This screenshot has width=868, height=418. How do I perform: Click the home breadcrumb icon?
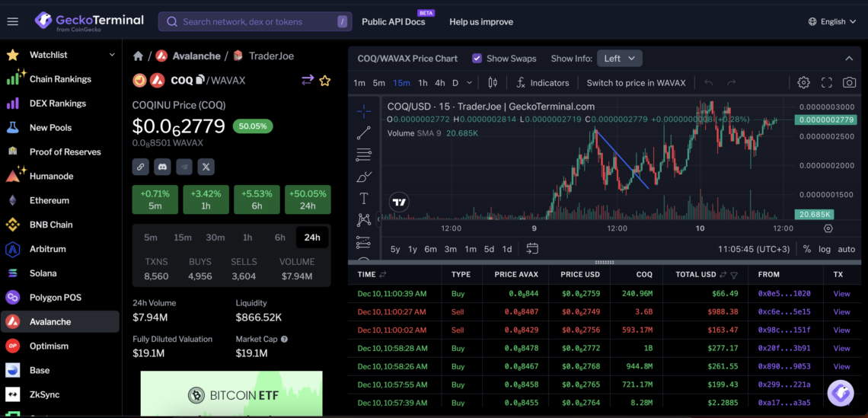coord(139,56)
